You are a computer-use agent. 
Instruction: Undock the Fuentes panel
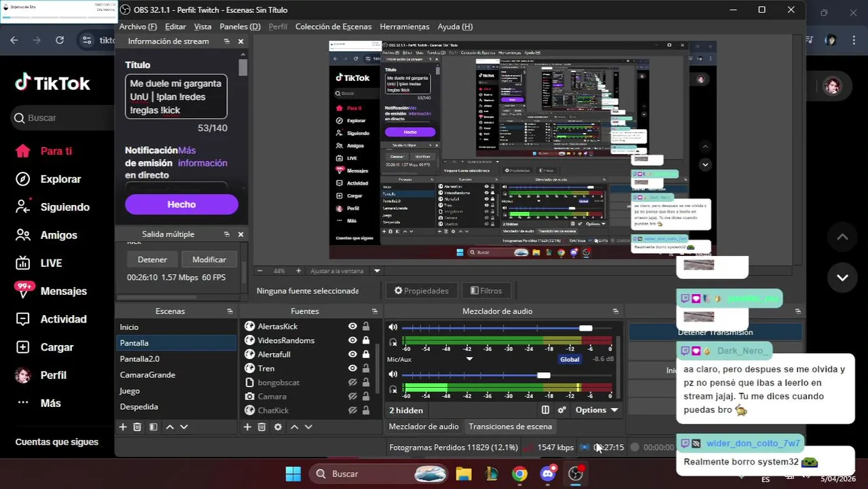coord(374,311)
